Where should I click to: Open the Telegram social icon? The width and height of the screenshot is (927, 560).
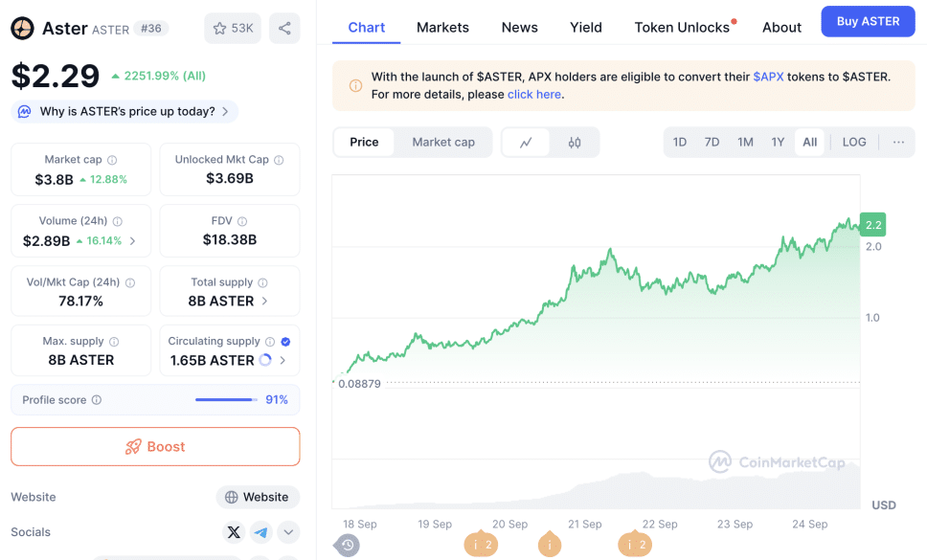(x=261, y=532)
